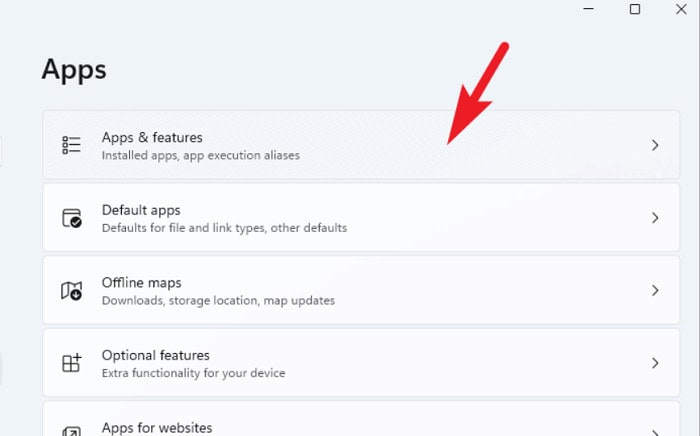The height and width of the screenshot is (436, 700).
Task: Expand Default apps using right chevron
Action: (x=655, y=218)
